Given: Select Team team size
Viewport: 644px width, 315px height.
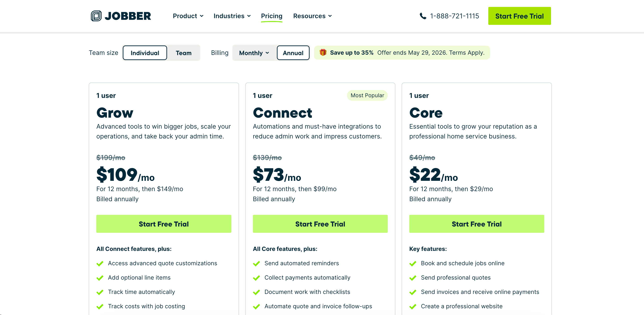Looking at the screenshot, I should (183, 53).
